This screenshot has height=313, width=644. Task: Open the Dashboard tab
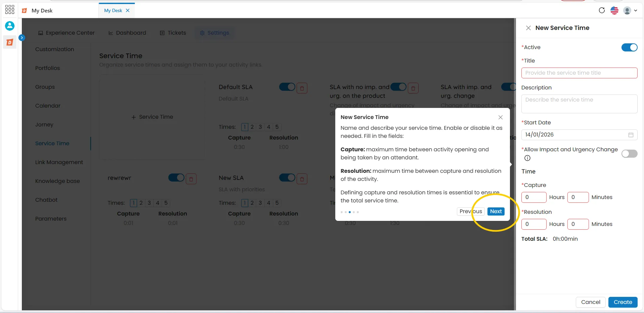pos(127,33)
